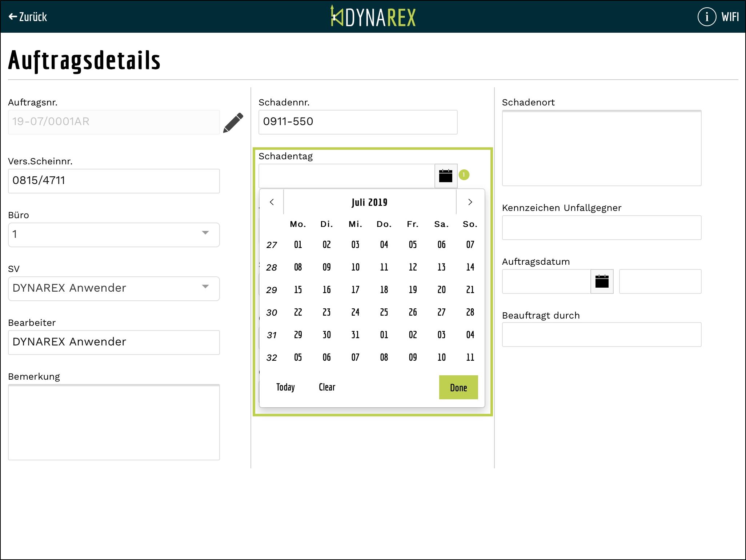Select day 26 in July calendar
The width and height of the screenshot is (746, 560).
point(413,312)
